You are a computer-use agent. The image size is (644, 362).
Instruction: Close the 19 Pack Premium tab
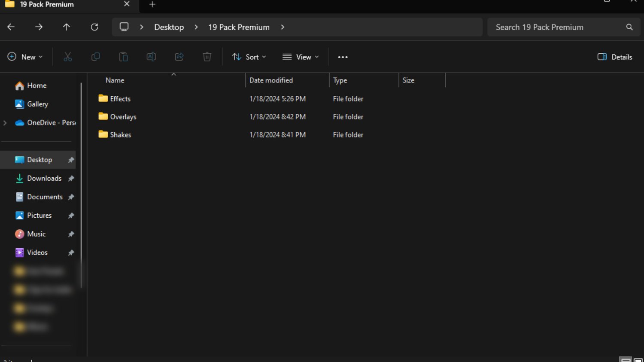(x=127, y=4)
